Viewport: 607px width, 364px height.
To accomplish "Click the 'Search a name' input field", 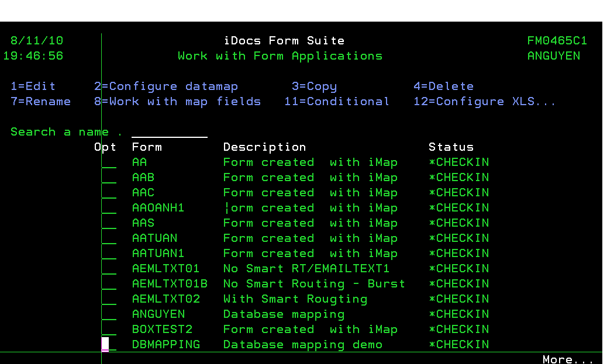I will pos(169,132).
